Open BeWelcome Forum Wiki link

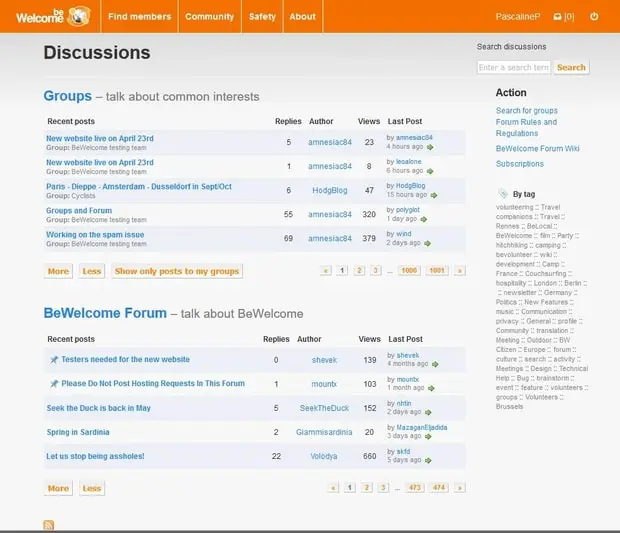click(x=537, y=149)
